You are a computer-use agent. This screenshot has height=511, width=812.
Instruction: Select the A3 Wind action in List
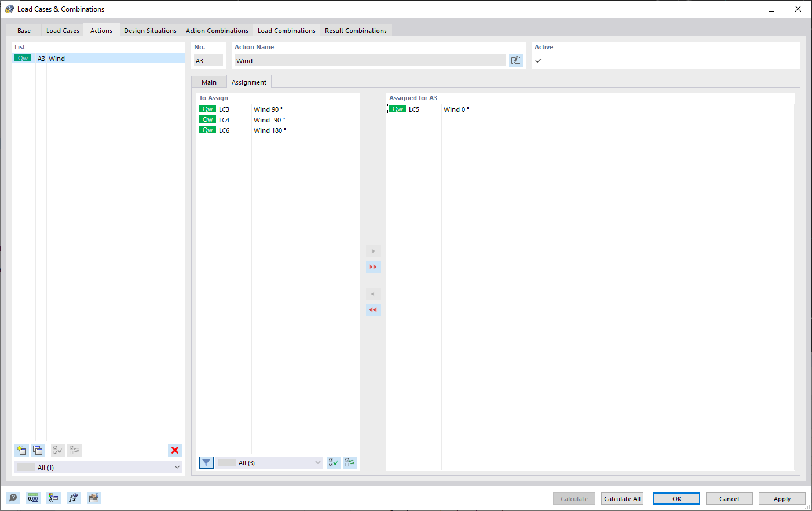98,59
